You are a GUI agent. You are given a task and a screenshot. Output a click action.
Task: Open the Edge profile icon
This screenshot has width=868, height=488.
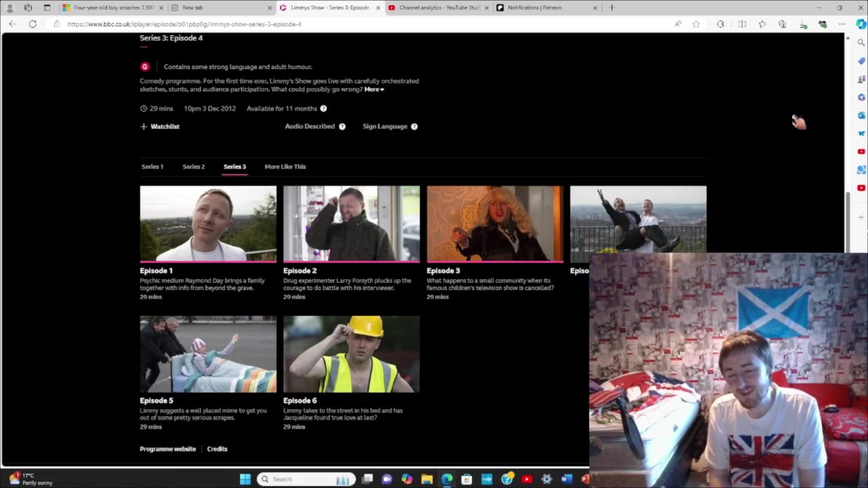[9, 7]
